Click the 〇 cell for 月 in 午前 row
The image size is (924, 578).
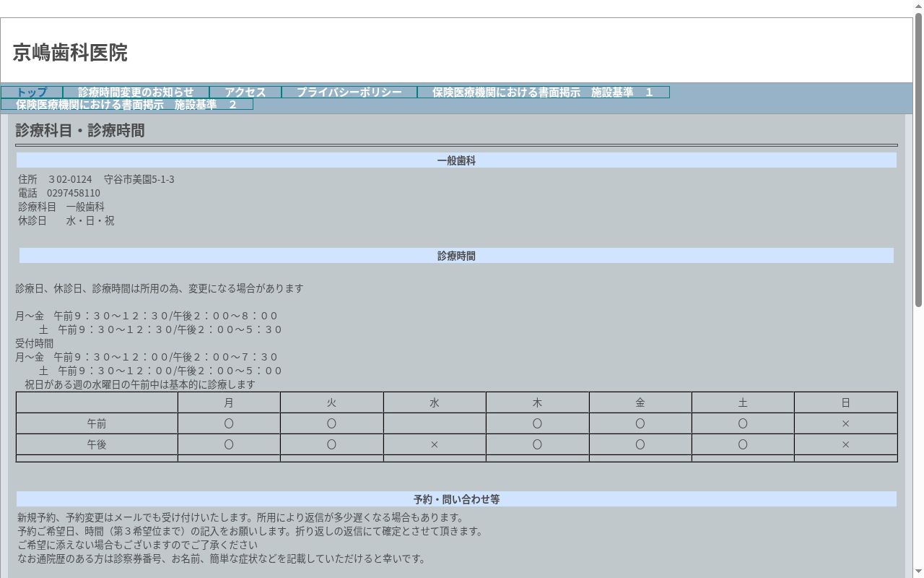229,423
